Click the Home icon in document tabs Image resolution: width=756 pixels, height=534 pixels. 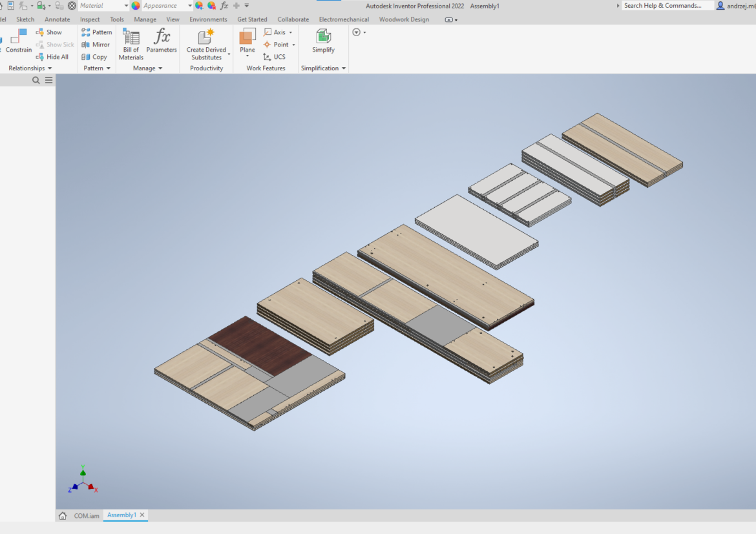[63, 516]
